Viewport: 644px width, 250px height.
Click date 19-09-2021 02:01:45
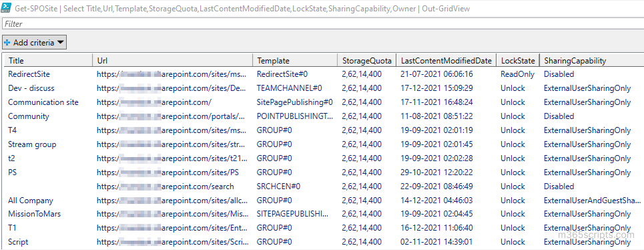436,144
